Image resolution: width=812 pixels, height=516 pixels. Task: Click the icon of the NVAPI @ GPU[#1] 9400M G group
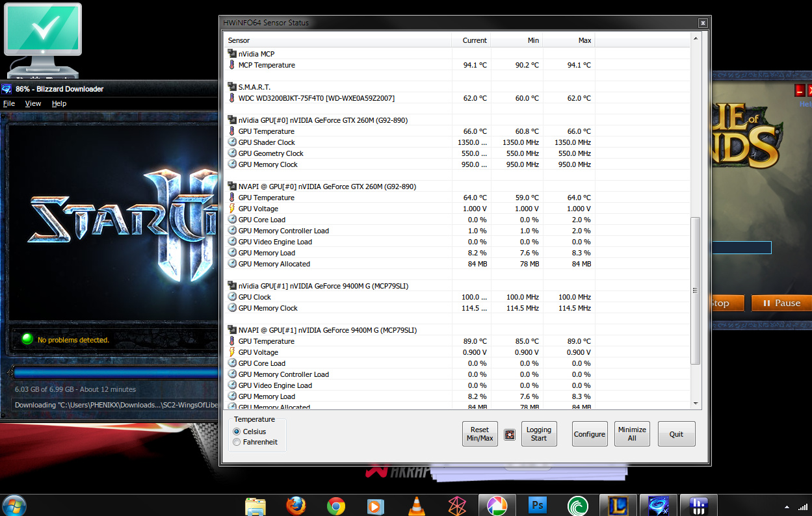point(232,330)
